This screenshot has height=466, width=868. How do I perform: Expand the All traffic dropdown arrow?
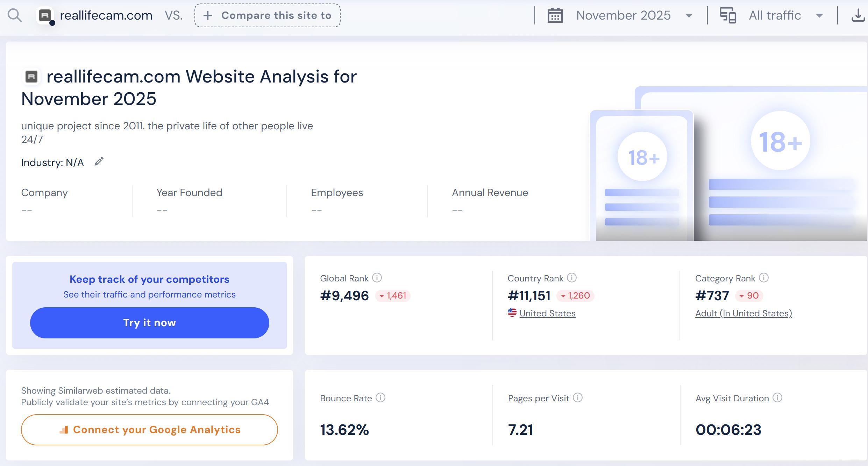tap(819, 16)
